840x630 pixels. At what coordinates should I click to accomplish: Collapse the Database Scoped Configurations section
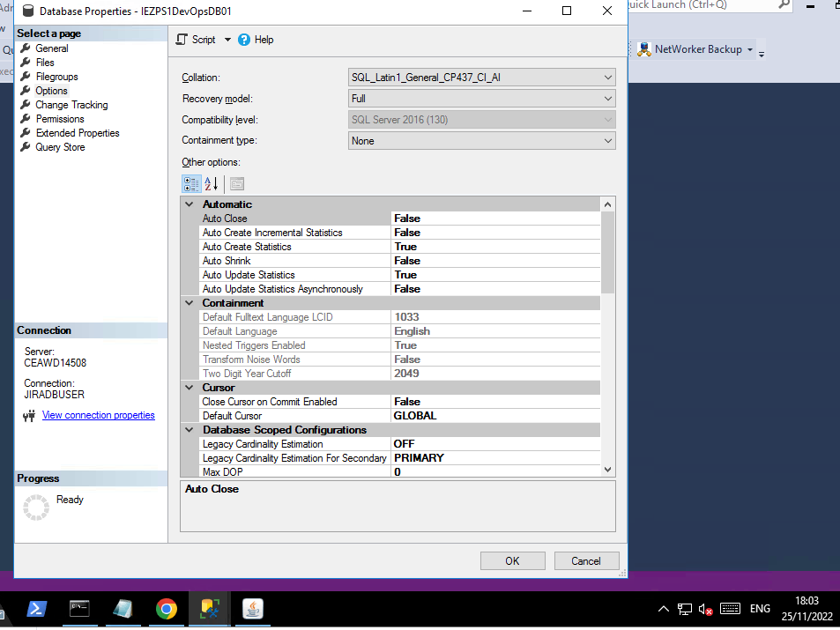tap(189, 429)
